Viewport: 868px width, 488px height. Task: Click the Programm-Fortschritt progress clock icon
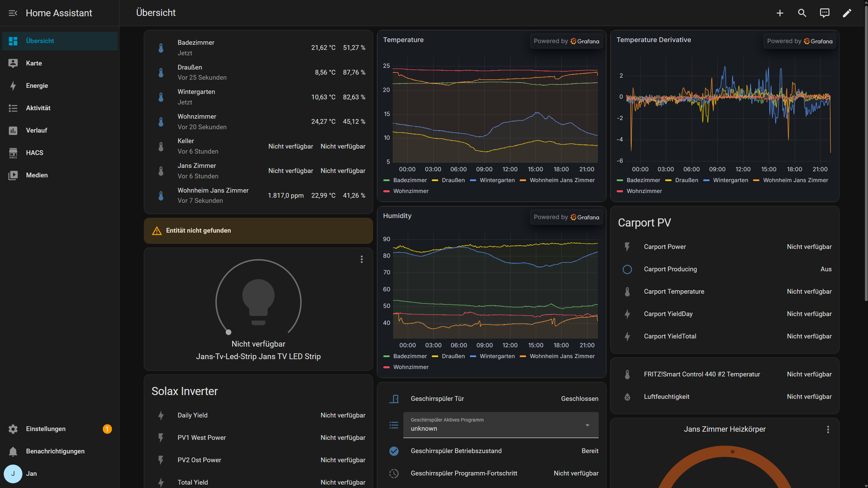[394, 473]
